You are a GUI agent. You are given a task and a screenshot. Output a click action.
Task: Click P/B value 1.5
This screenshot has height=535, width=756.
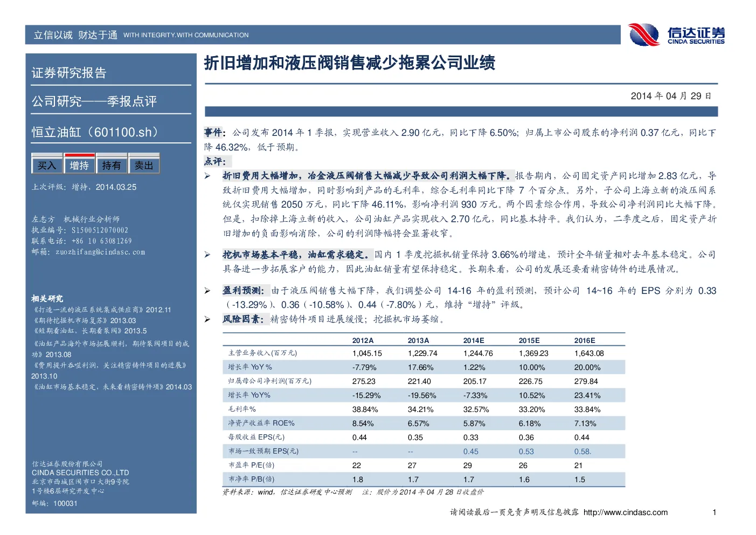(579, 479)
